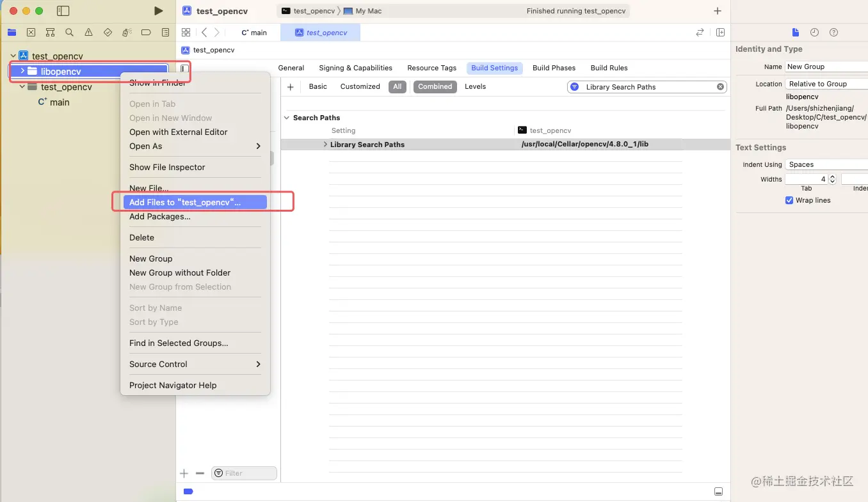Select the Combined view toggle
The width and height of the screenshot is (868, 502).
tap(435, 87)
